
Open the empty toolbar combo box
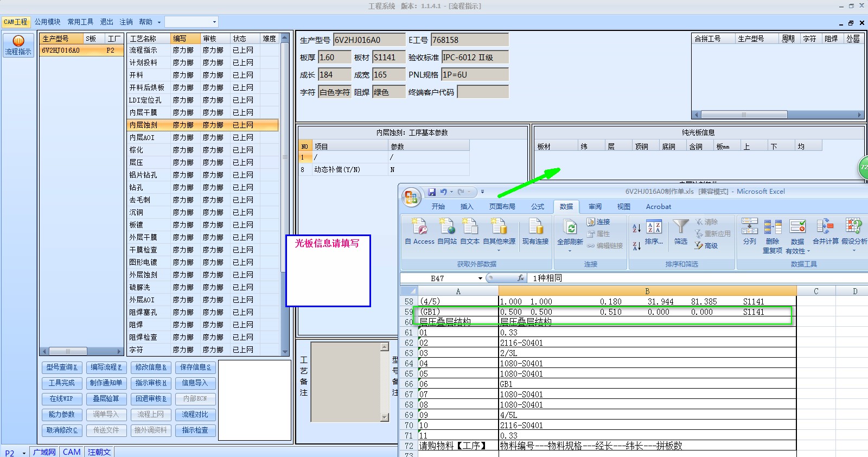click(x=191, y=22)
